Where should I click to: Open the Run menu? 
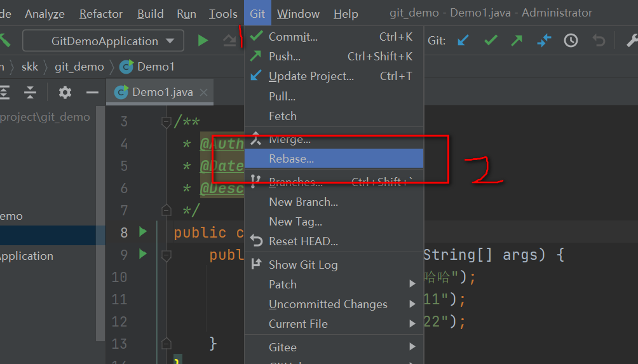click(186, 13)
